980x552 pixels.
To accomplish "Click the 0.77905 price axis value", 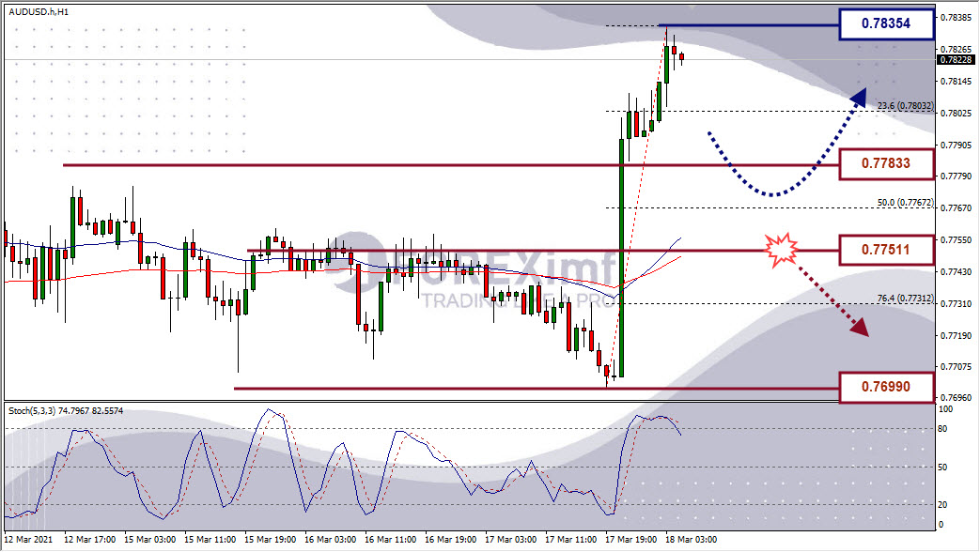I will coord(957,145).
